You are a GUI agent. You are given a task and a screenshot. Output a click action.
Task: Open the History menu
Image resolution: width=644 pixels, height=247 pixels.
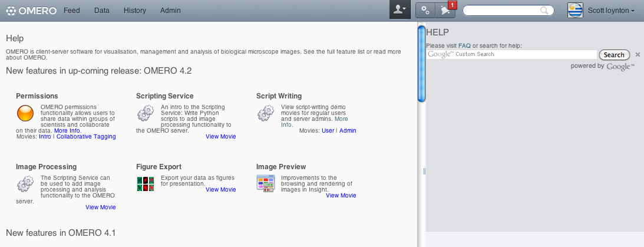(x=135, y=11)
